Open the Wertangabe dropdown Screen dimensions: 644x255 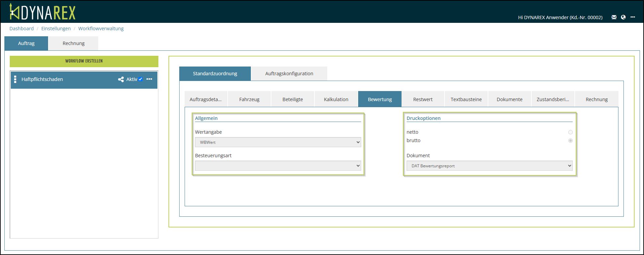pyautogui.click(x=278, y=142)
